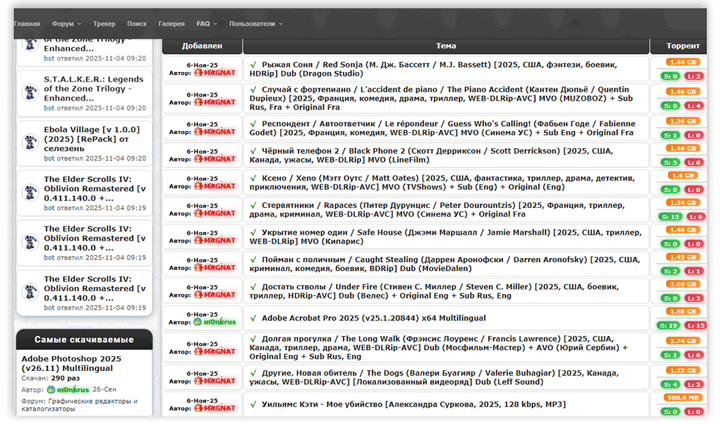Open the Caught Stealing topic

click(x=444, y=264)
